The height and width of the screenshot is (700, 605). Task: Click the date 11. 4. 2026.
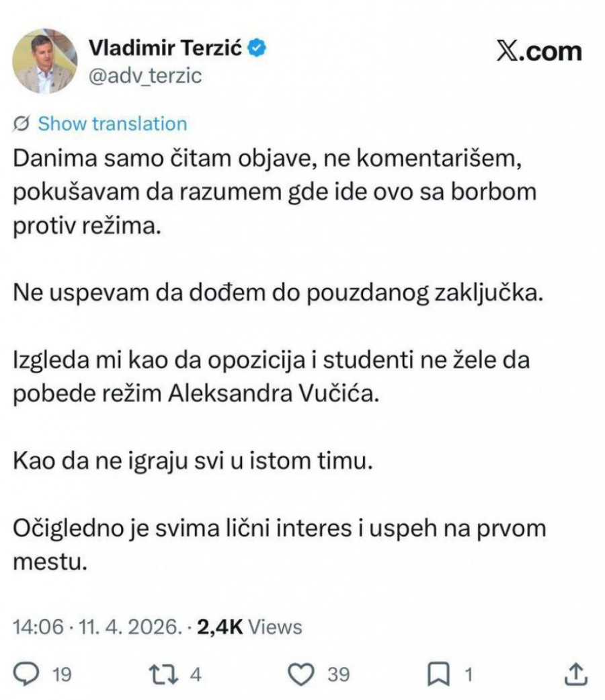(x=128, y=627)
